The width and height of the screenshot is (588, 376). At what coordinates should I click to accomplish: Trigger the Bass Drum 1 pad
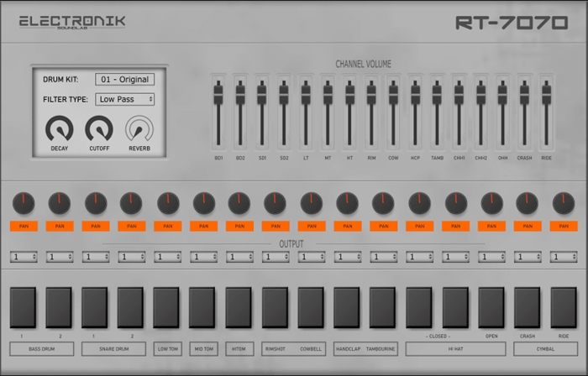point(23,307)
